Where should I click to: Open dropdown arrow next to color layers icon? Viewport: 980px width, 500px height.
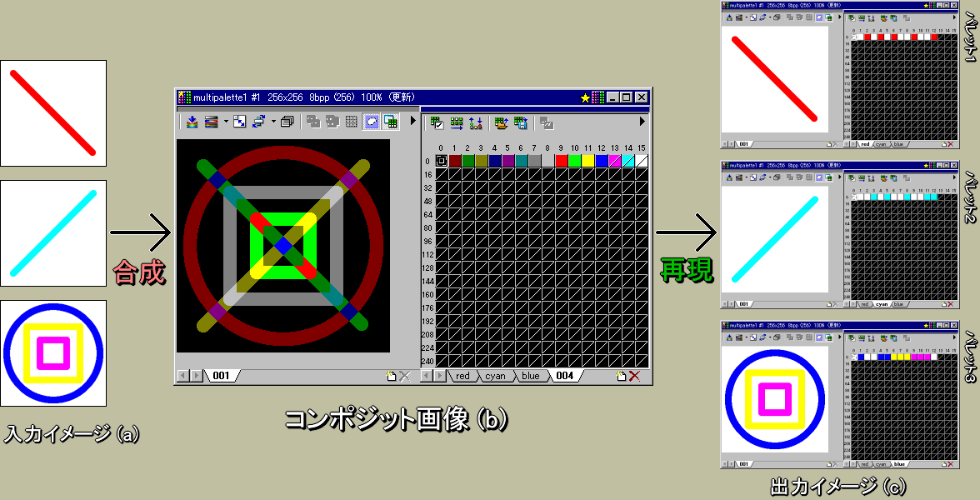(x=226, y=122)
